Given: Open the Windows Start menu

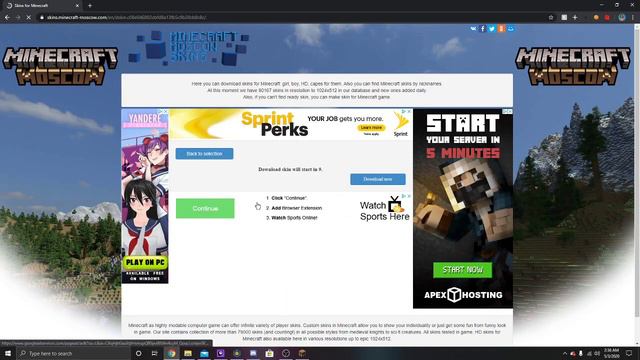Looking at the screenshot, I should click(8, 353).
